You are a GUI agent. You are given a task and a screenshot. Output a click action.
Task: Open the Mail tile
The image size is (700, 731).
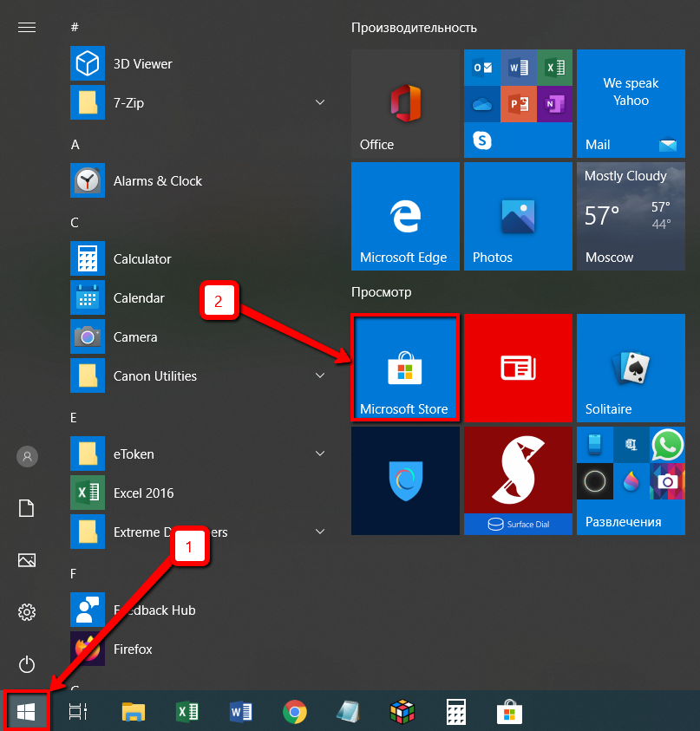point(631,103)
